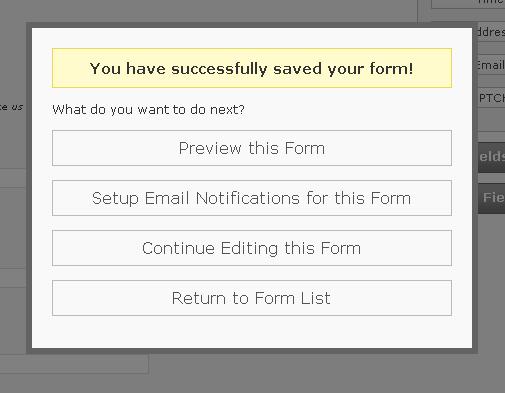Select the partially hidden Address field button
This screenshot has width=505, height=393.
tap(491, 32)
